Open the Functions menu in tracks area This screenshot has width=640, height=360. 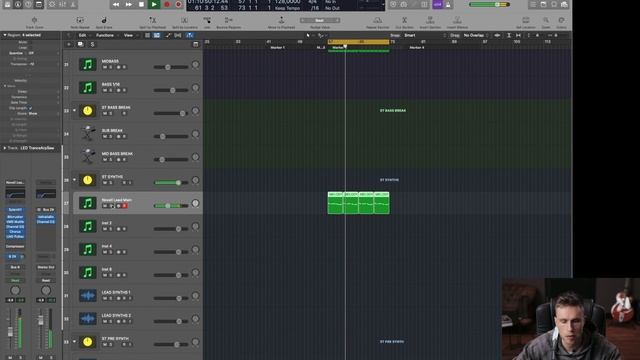pos(105,36)
